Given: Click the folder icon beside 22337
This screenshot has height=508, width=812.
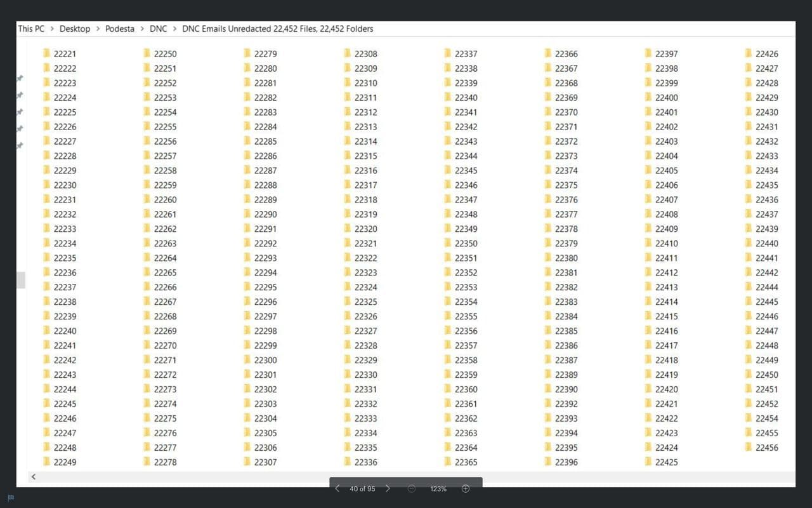Looking at the screenshot, I should (447, 54).
